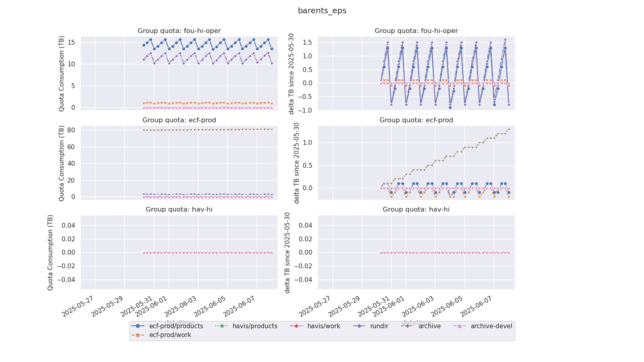The width and height of the screenshot is (644, 362).
Task: Click the '20' y-axis tick label
Action: click(x=71, y=180)
